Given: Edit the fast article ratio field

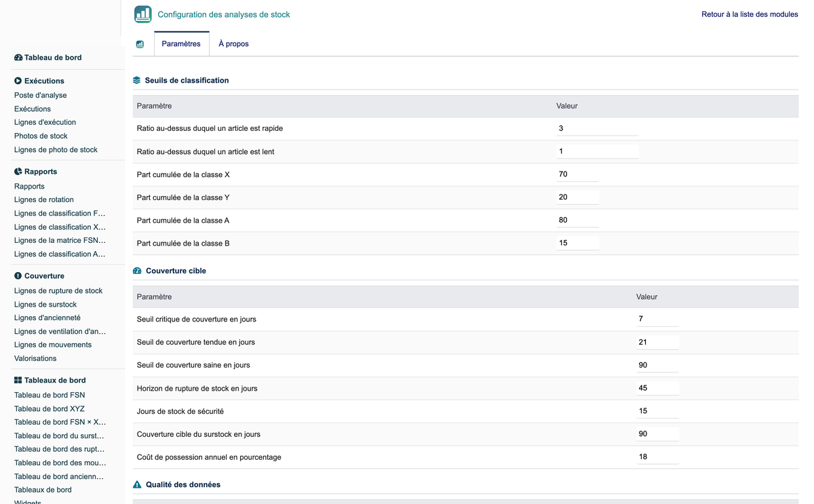Looking at the screenshot, I should pyautogui.click(x=597, y=128).
